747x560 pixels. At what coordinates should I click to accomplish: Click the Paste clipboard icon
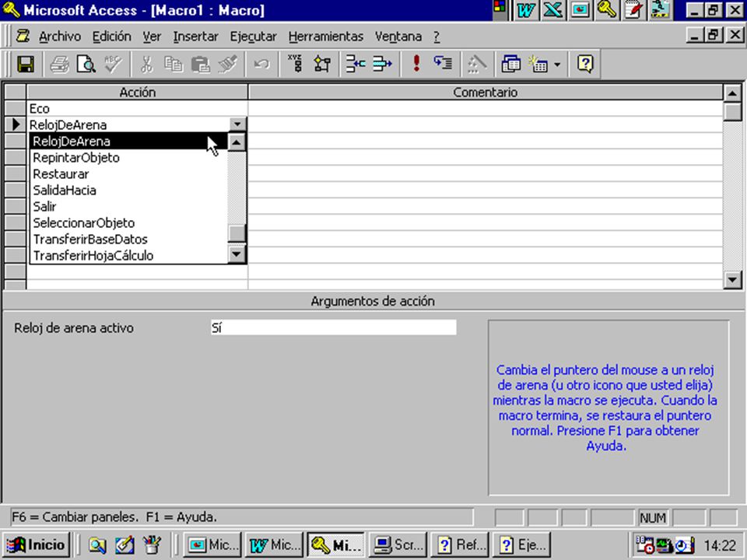[x=201, y=64]
